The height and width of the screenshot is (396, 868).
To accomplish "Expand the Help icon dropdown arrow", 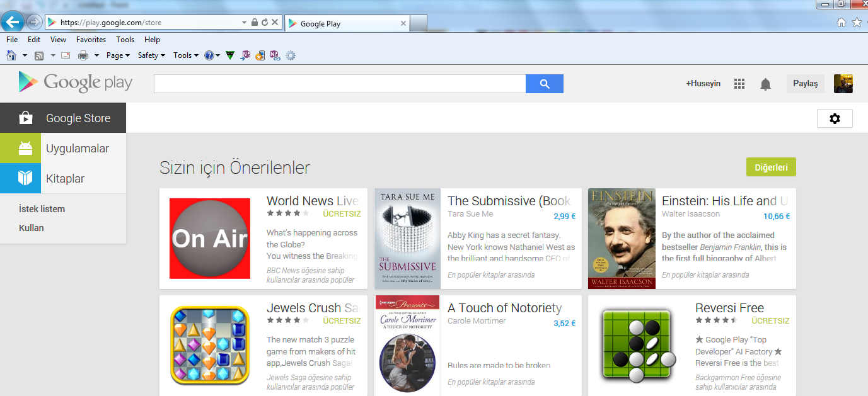I will 218,55.
